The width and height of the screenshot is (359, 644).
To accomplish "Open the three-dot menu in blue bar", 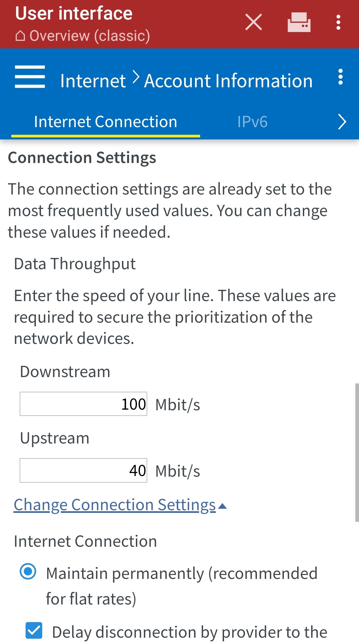I will [340, 77].
